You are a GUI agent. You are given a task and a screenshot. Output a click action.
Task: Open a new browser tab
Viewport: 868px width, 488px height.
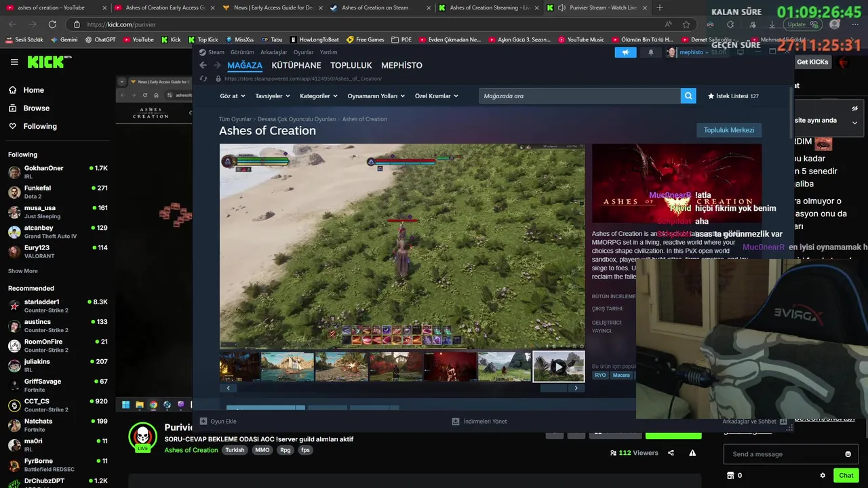pos(660,7)
